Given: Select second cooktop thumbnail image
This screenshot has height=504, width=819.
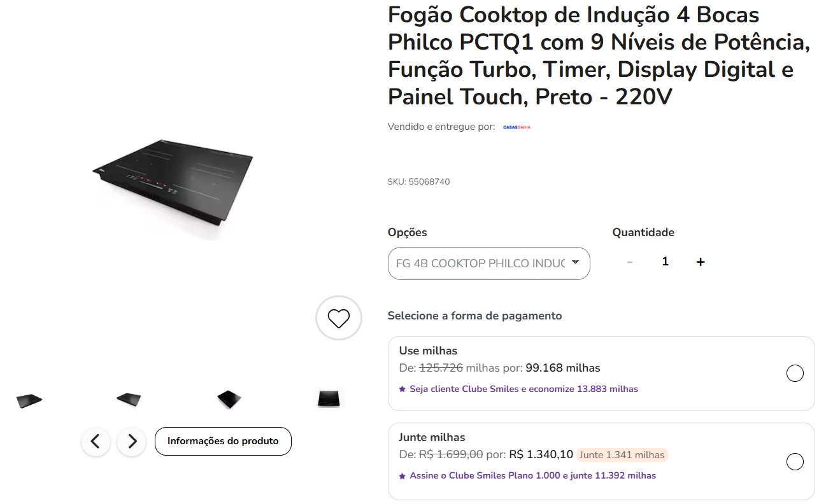Looking at the screenshot, I should pyautogui.click(x=129, y=399).
